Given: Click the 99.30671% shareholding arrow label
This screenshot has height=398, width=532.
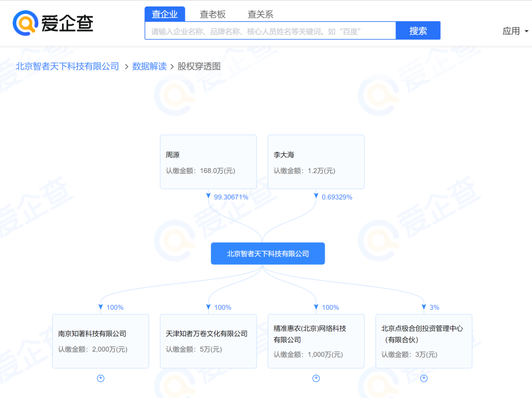Looking at the screenshot, I should tap(231, 197).
